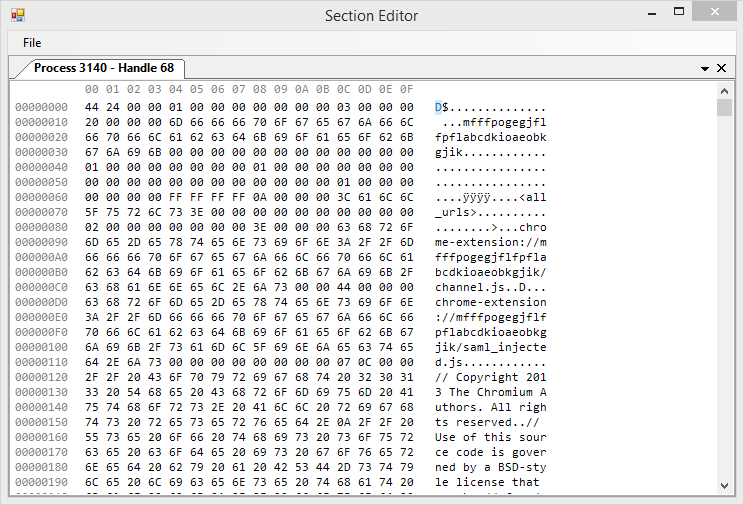The width and height of the screenshot is (744, 505).
Task: Close the Process 3140 document tab
Action: tap(721, 68)
